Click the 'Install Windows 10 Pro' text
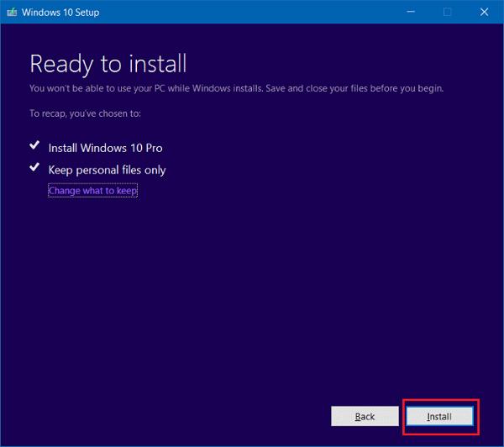This screenshot has width=504, height=447. [x=106, y=148]
